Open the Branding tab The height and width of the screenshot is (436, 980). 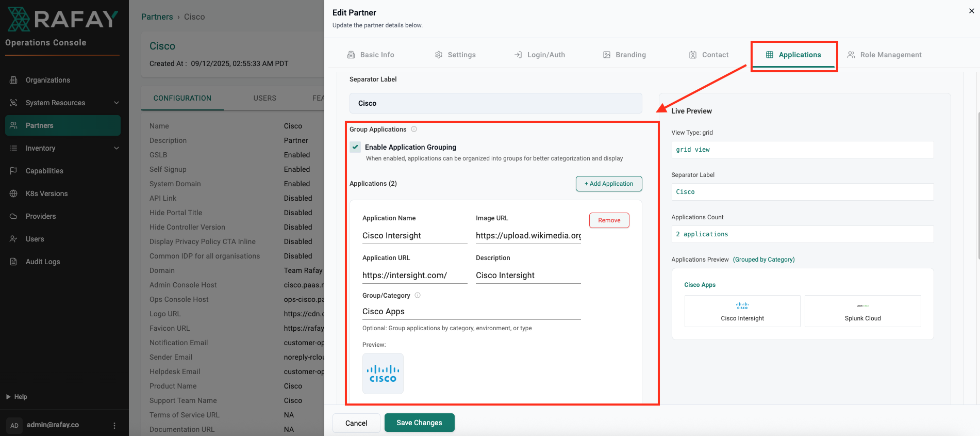coord(624,55)
